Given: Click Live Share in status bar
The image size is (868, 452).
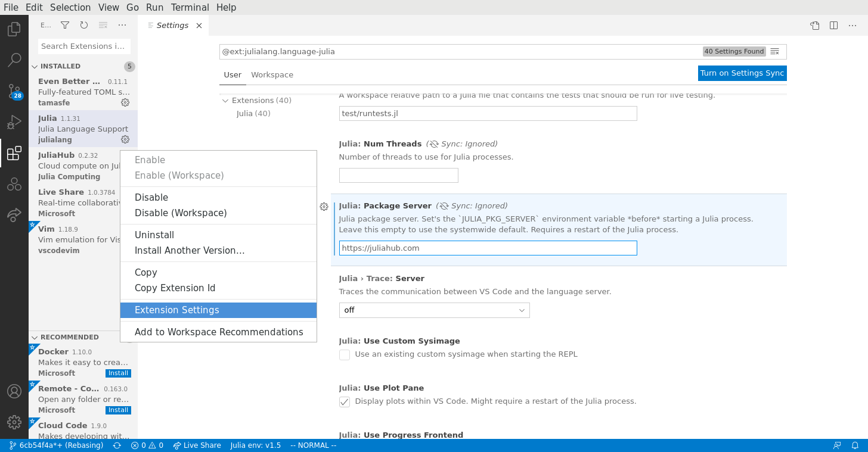Looking at the screenshot, I should pos(197,445).
